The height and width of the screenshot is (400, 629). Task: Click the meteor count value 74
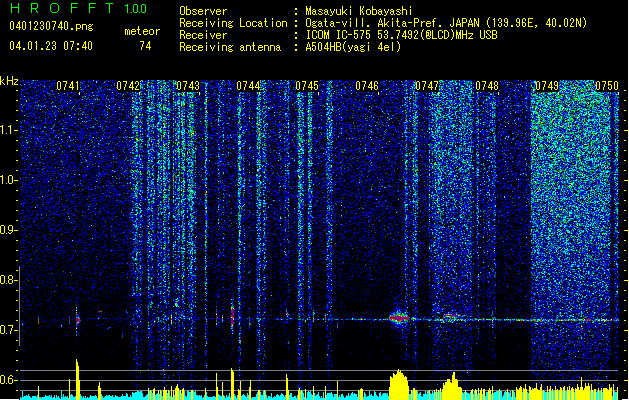tap(145, 46)
